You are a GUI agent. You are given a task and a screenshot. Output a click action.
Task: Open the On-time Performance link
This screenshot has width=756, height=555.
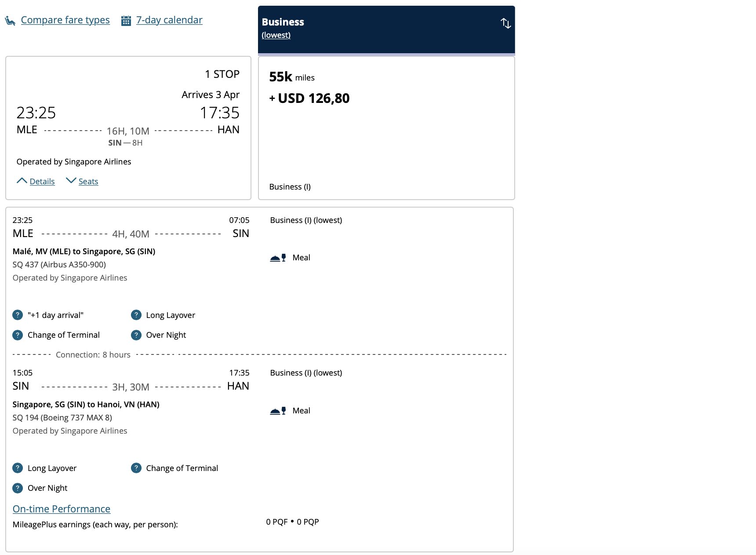coord(62,509)
